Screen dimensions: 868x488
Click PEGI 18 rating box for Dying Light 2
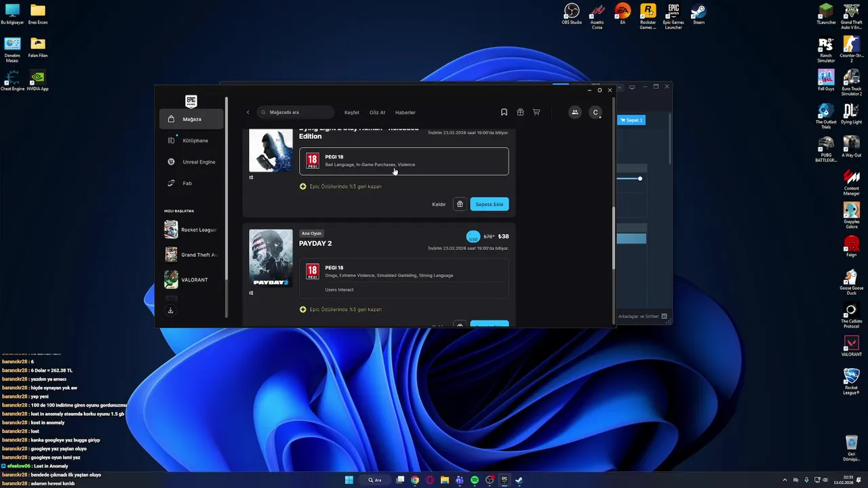(x=403, y=161)
